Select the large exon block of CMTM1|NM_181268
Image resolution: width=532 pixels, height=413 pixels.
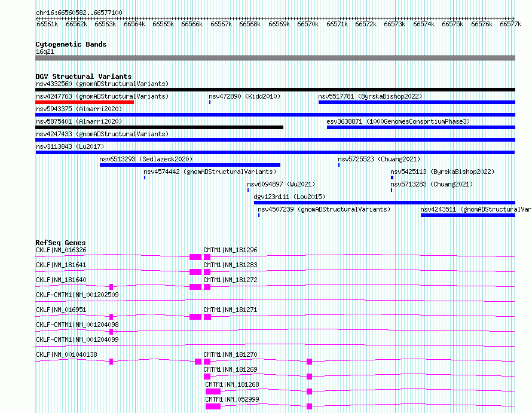[x=213, y=391]
